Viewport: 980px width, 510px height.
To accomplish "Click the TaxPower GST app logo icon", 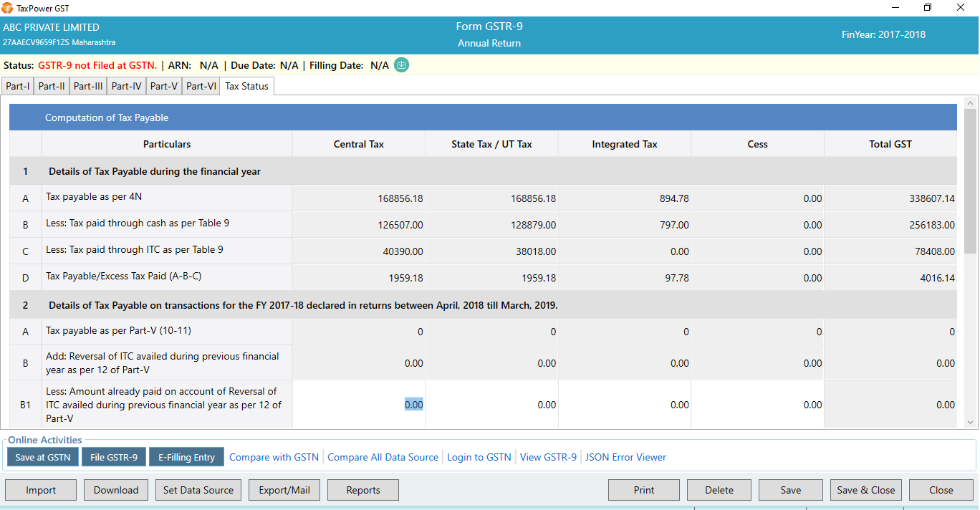I will [7, 8].
